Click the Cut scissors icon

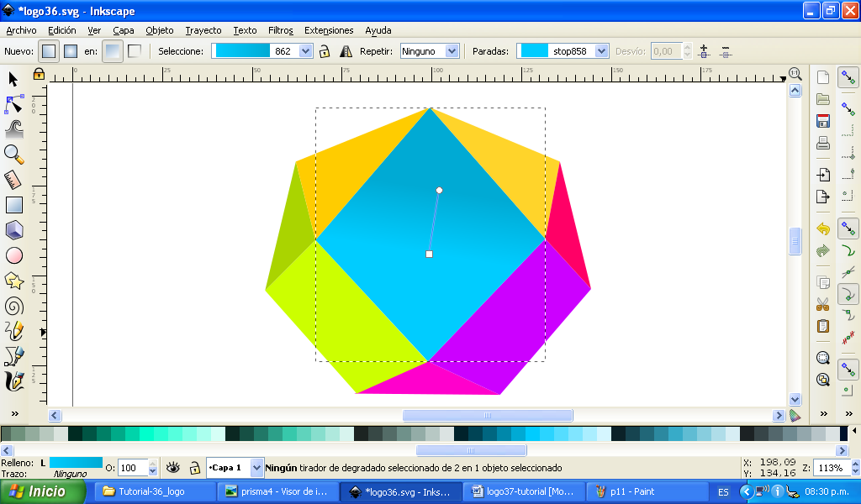[x=822, y=304]
